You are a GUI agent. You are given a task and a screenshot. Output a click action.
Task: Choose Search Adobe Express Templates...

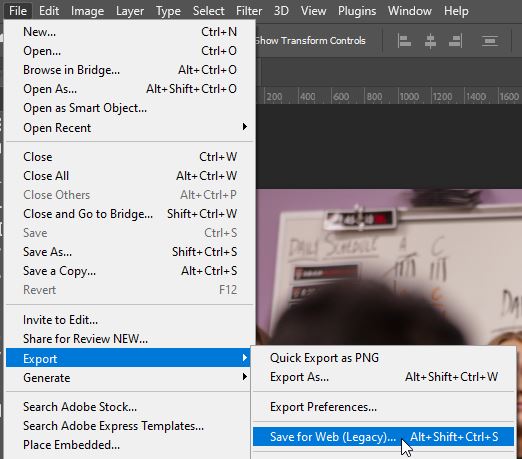pyautogui.click(x=128, y=426)
